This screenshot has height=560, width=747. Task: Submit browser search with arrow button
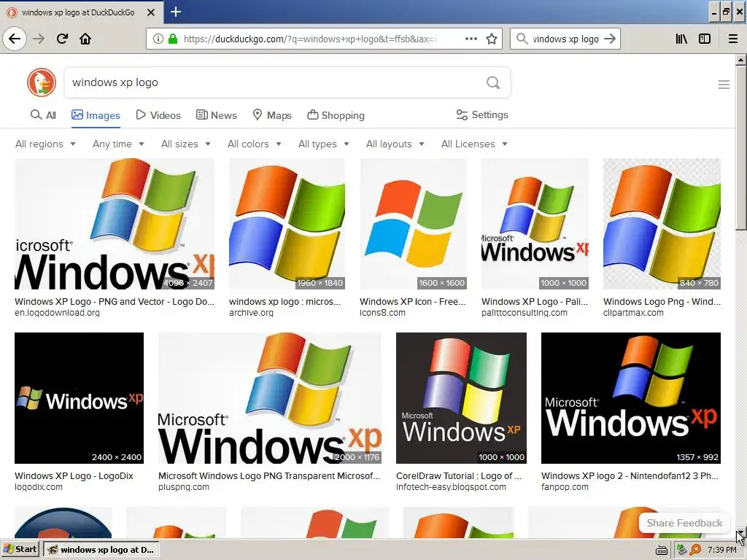click(610, 39)
